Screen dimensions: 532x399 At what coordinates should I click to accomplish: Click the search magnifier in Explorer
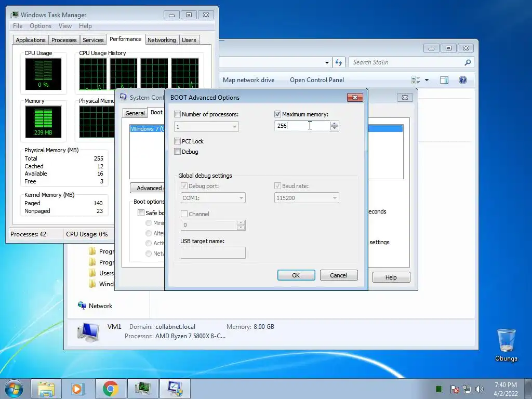(468, 62)
